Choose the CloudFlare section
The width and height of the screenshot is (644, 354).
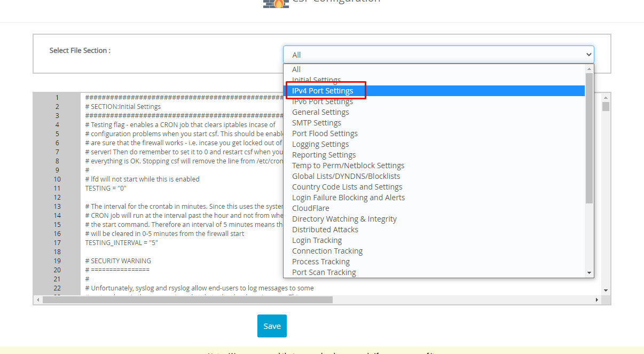(x=311, y=208)
